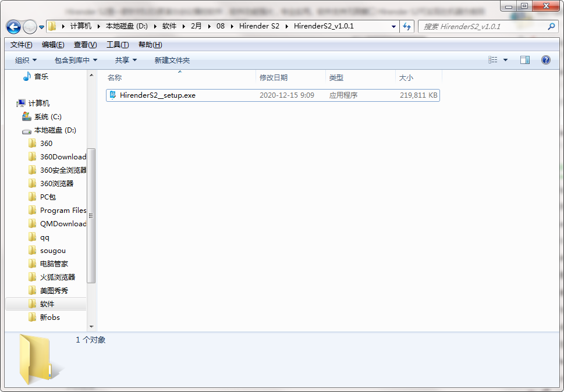Viewport: 564px width, 392px height.
Task: Click the Windows drive icon for 系统 (C:)
Action: 27,116
